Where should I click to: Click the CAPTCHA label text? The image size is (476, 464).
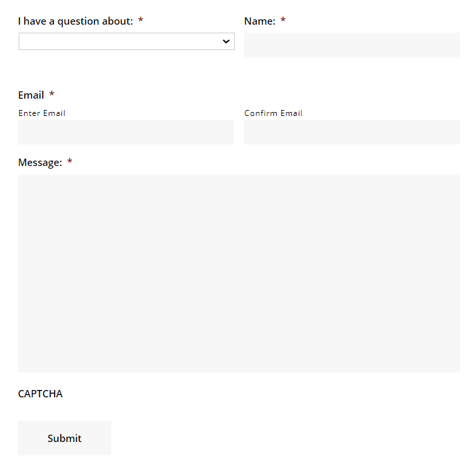40,394
